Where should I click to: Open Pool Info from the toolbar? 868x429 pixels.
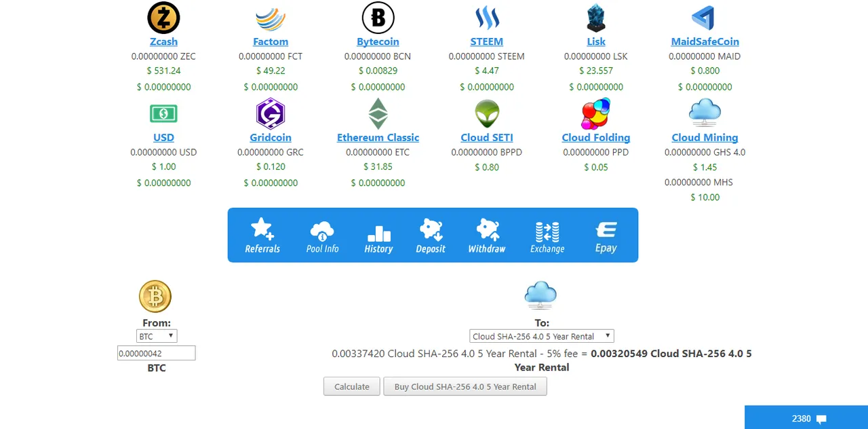pyautogui.click(x=322, y=236)
